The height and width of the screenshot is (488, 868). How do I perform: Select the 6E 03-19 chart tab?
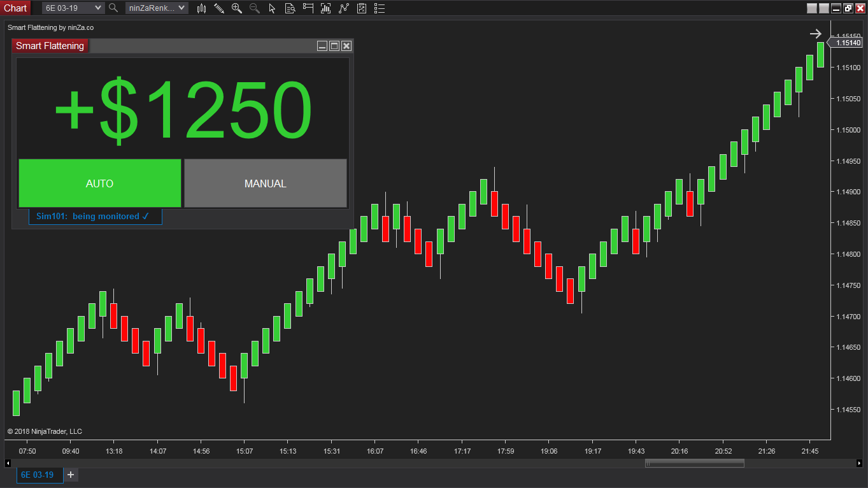[x=39, y=475]
